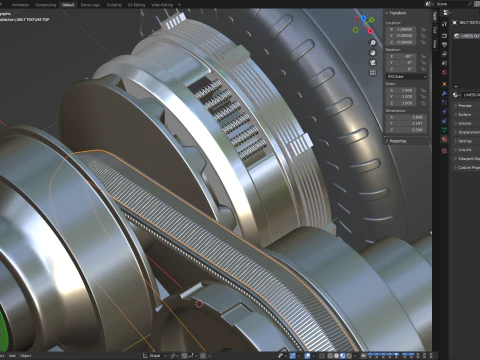Image resolution: width=480 pixels, height=360 pixels.
Task: Switch perspective/orthographic with the grid icon
Action: pos(373,72)
